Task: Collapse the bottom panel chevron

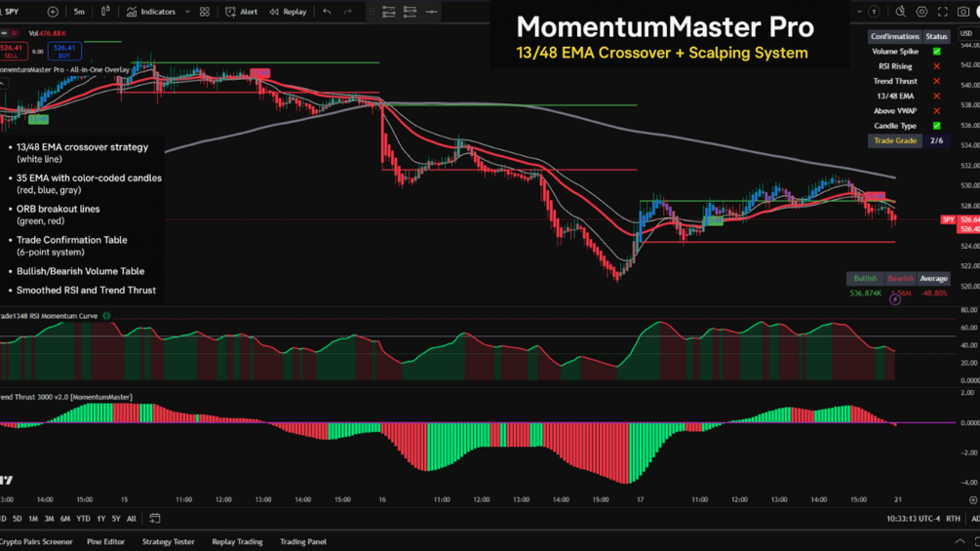Action: (960, 541)
